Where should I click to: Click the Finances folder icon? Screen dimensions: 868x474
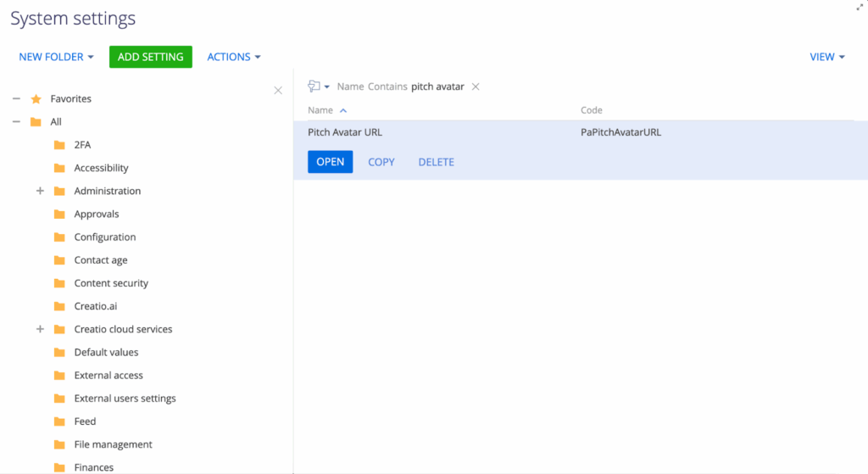(x=59, y=467)
